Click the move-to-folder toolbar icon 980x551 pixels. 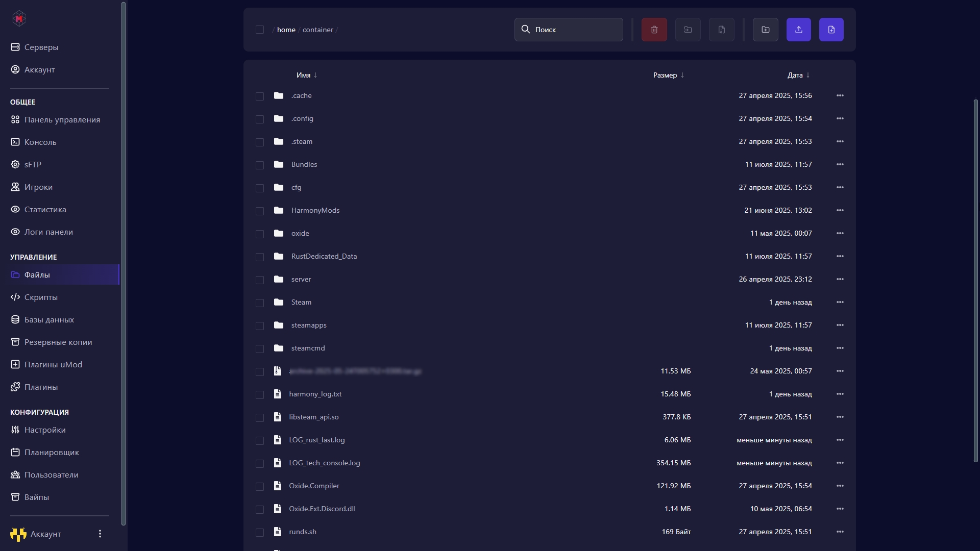pyautogui.click(x=688, y=30)
